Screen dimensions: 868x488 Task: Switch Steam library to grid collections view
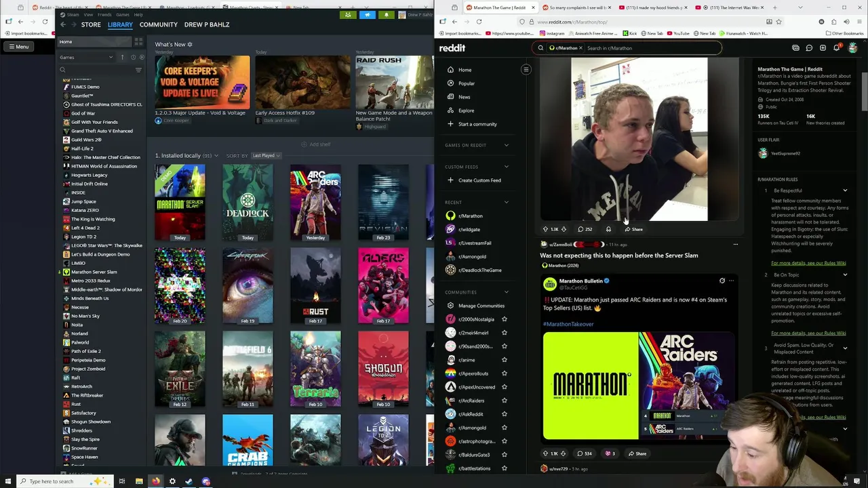tap(138, 42)
